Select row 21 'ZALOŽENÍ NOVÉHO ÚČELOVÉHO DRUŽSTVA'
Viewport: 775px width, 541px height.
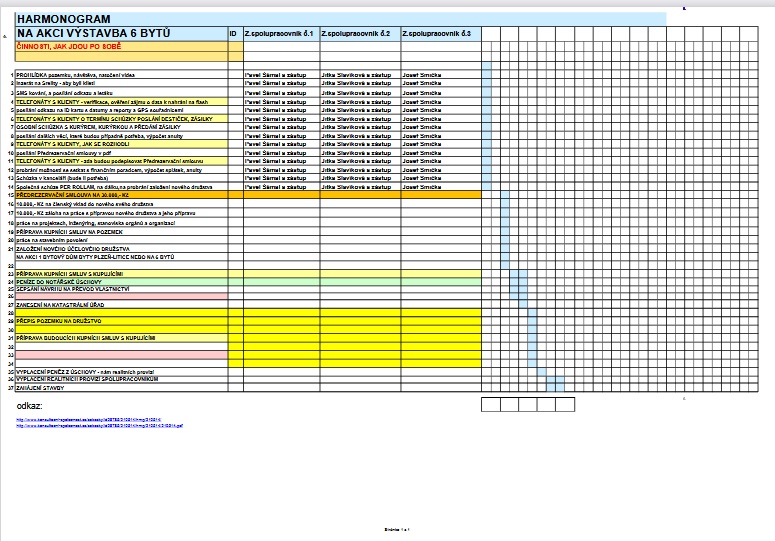[x=122, y=249]
